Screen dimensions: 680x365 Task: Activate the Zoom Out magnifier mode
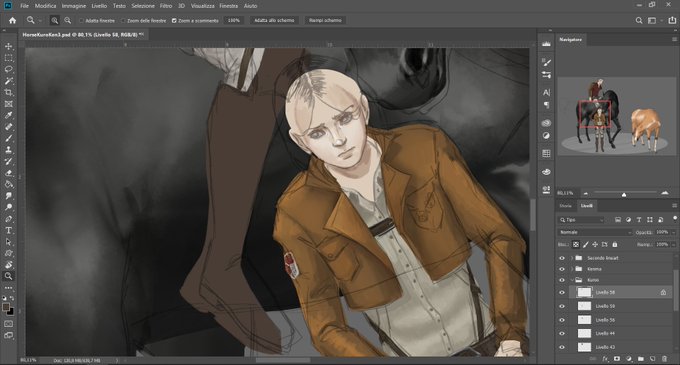click(68, 20)
